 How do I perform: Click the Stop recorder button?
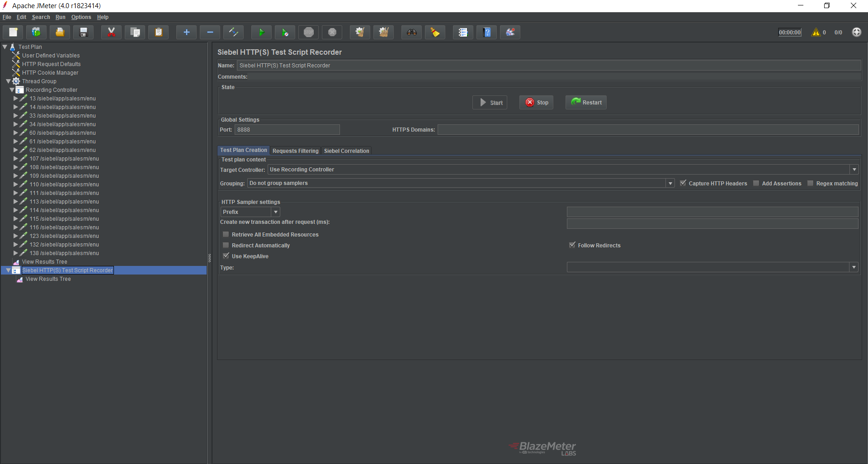coord(537,103)
